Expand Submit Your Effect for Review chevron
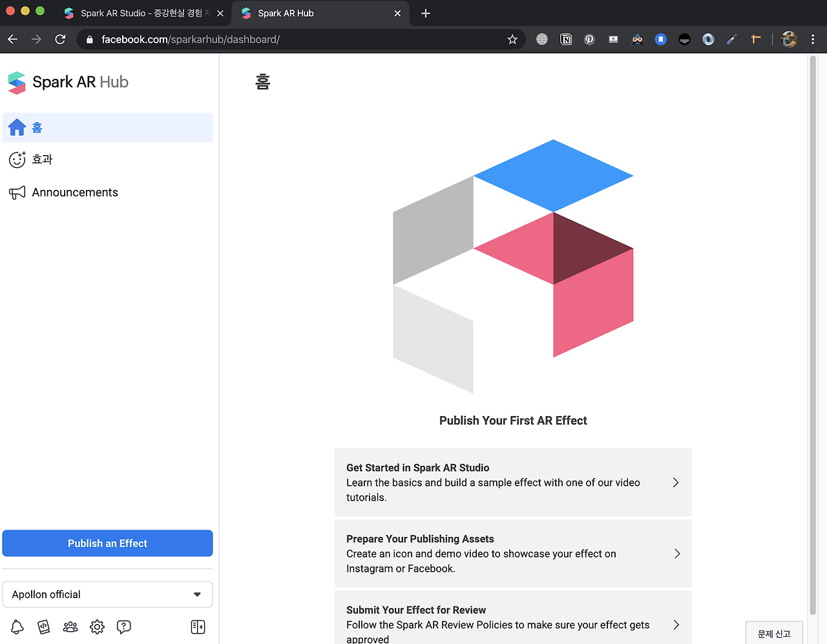The width and height of the screenshot is (827, 644). [676, 625]
